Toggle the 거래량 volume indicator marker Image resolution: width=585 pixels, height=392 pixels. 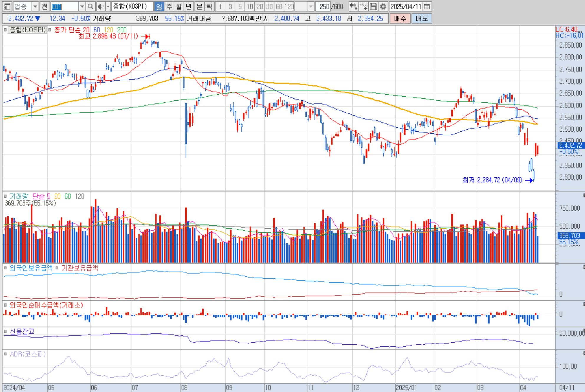[5, 196]
